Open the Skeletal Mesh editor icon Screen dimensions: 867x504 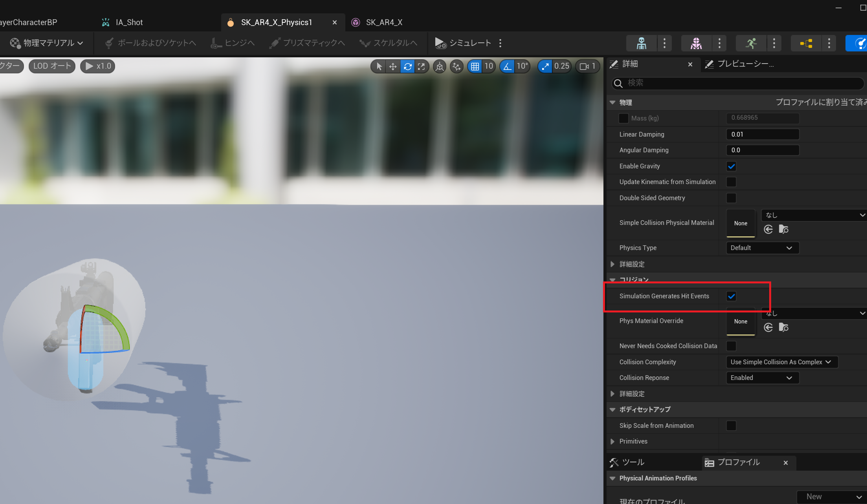point(696,43)
